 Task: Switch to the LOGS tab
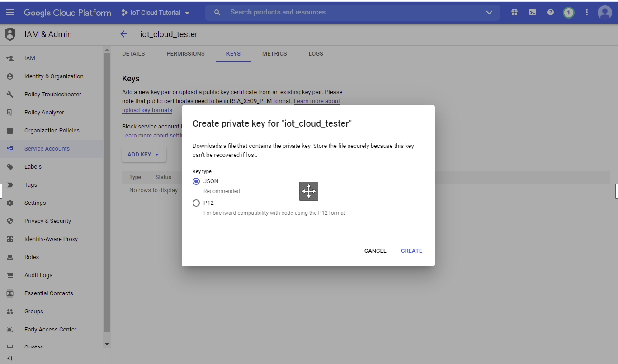click(x=316, y=53)
